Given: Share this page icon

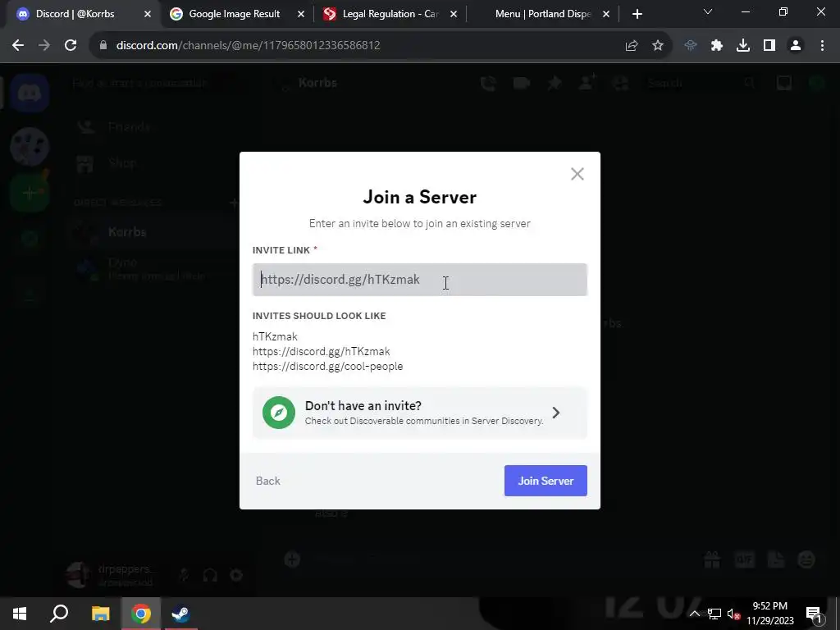Looking at the screenshot, I should pyautogui.click(x=632, y=45).
